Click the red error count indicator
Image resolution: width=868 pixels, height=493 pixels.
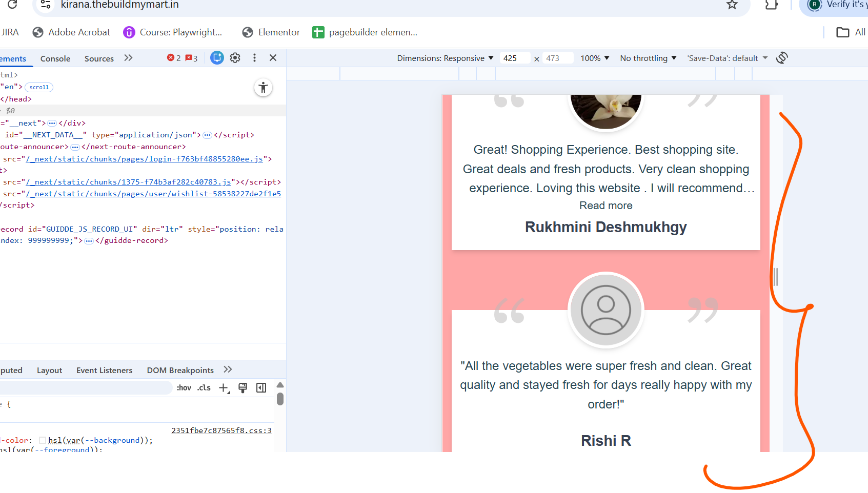click(174, 58)
